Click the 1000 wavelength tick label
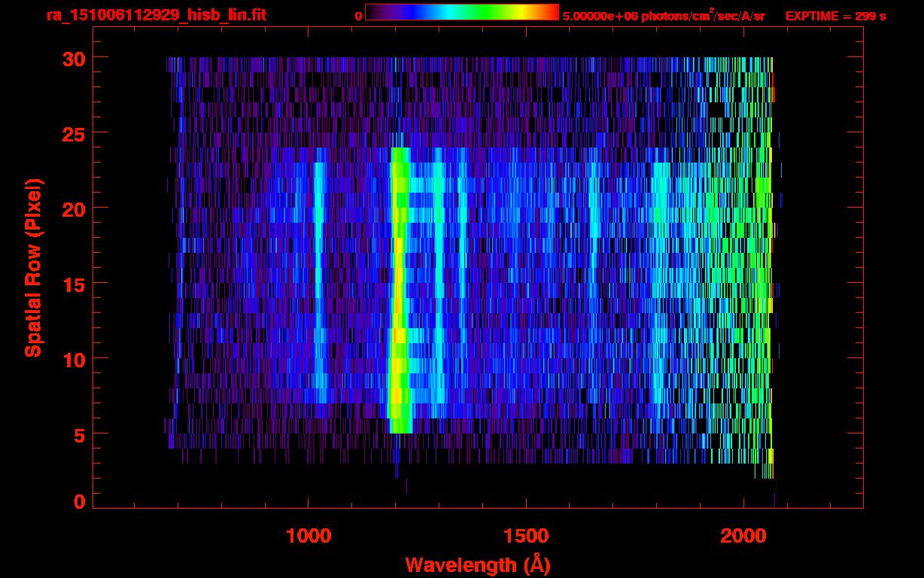 pyautogui.click(x=308, y=536)
